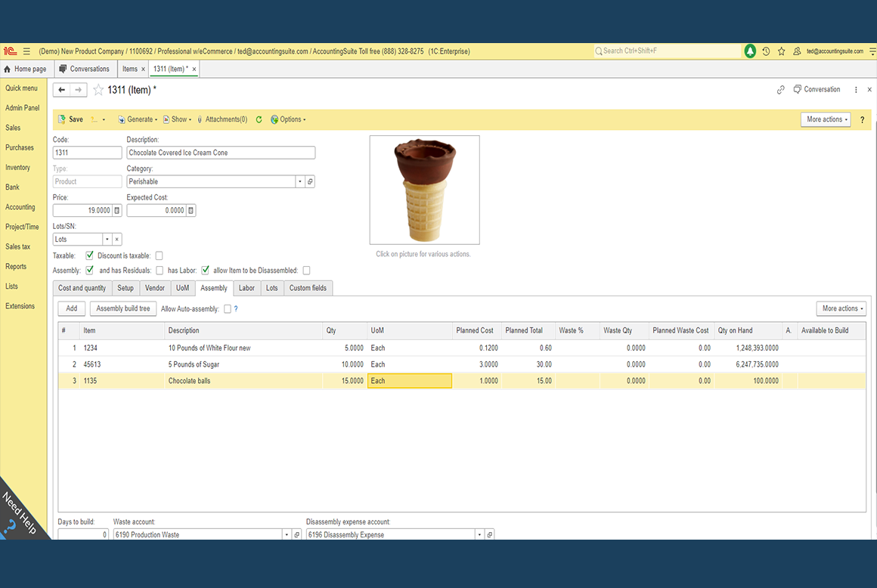Switch to the Custom fields tab
Viewport: 877px width, 588px height.
(x=308, y=288)
